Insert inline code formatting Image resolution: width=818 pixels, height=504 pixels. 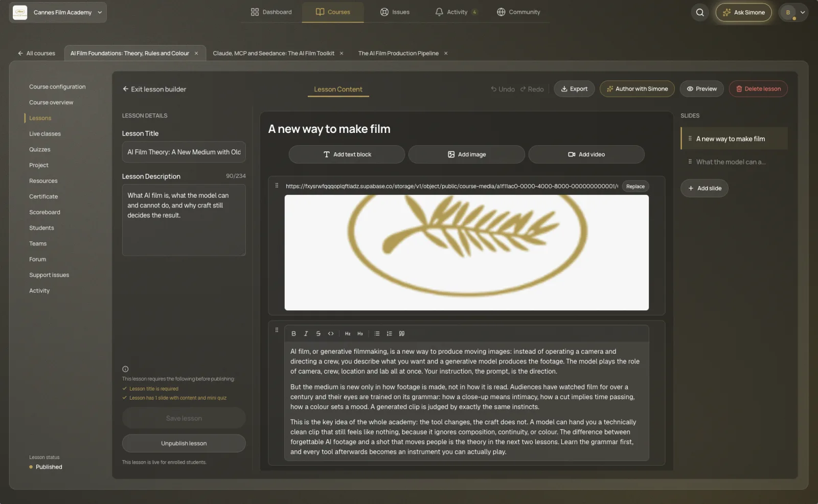(x=331, y=334)
